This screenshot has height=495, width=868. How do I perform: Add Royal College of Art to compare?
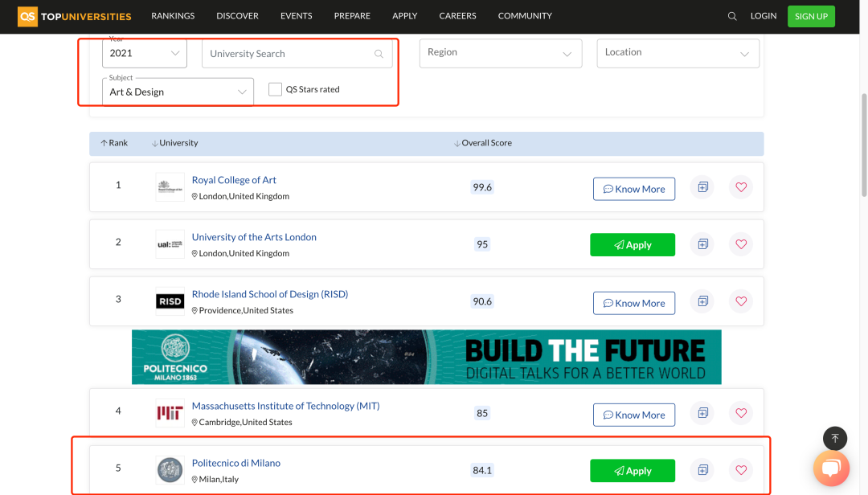tap(702, 187)
